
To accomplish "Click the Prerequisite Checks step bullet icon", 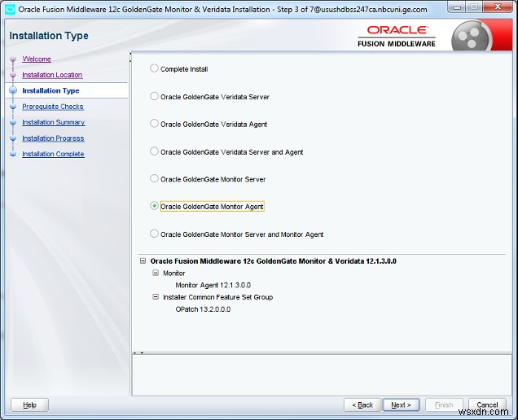I will click(13, 107).
